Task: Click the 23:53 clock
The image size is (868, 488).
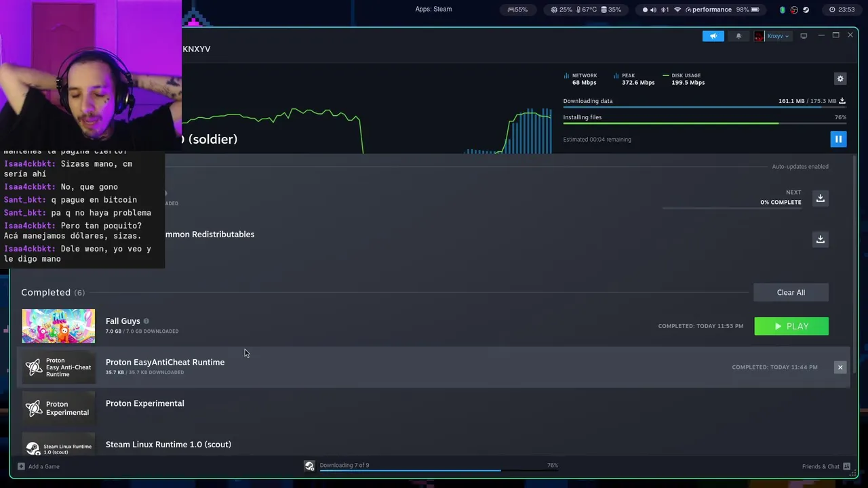Action: (842, 9)
